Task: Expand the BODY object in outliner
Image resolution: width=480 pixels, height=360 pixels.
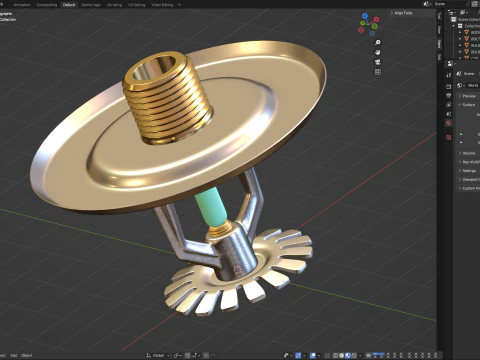Action: (x=460, y=32)
